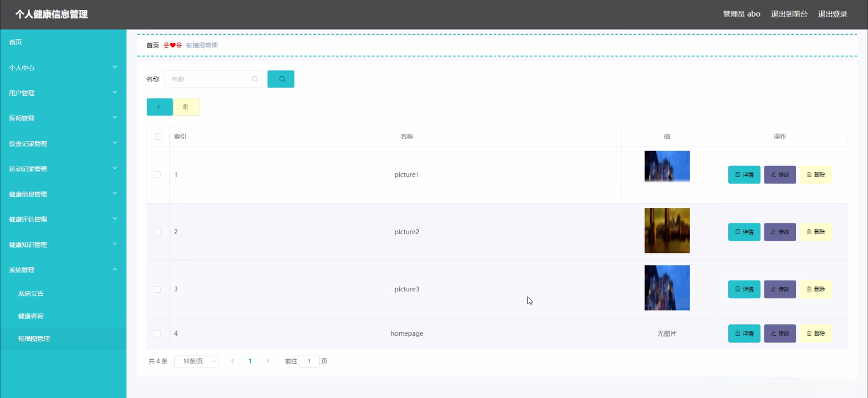Click 修改 edit button for homepage row
868x398 pixels.
coord(780,333)
